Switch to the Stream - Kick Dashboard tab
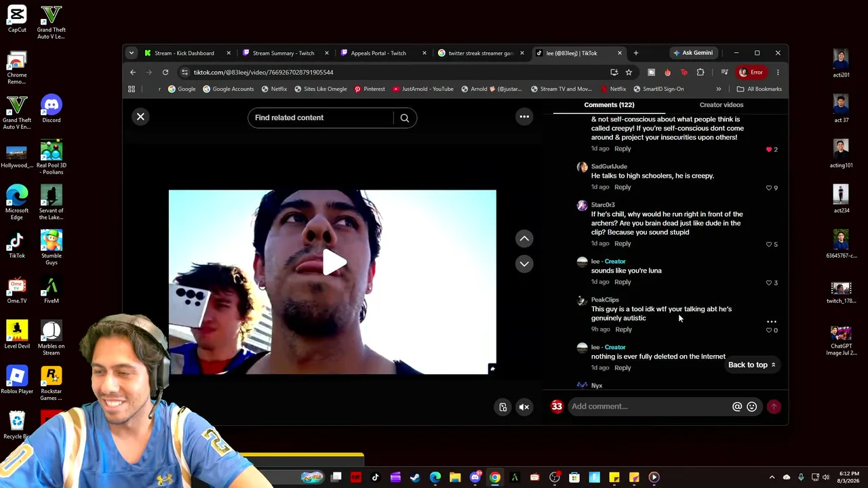The width and height of the screenshot is (868, 488). pos(184,53)
